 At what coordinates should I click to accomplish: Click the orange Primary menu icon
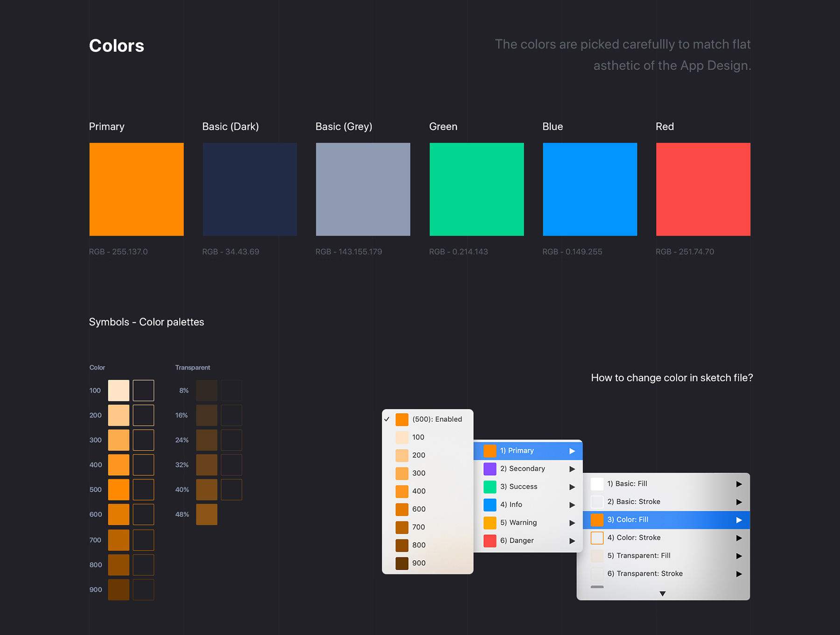(490, 451)
